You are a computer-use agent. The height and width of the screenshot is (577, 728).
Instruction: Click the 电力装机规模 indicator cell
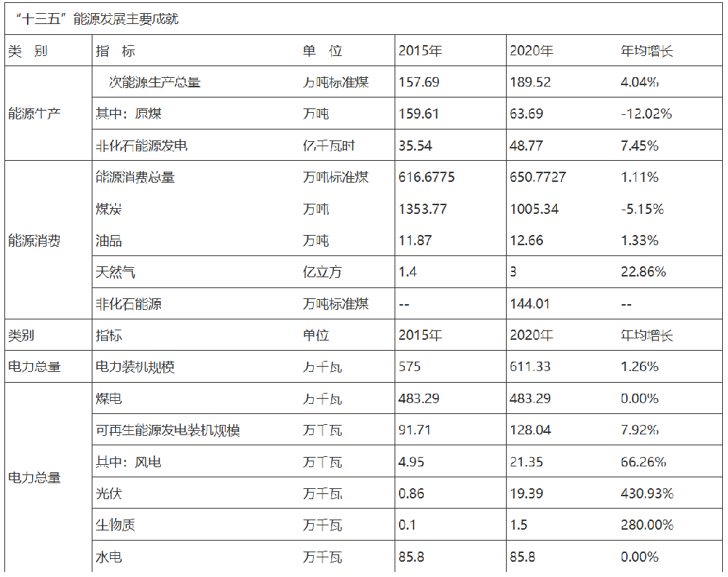135,367
